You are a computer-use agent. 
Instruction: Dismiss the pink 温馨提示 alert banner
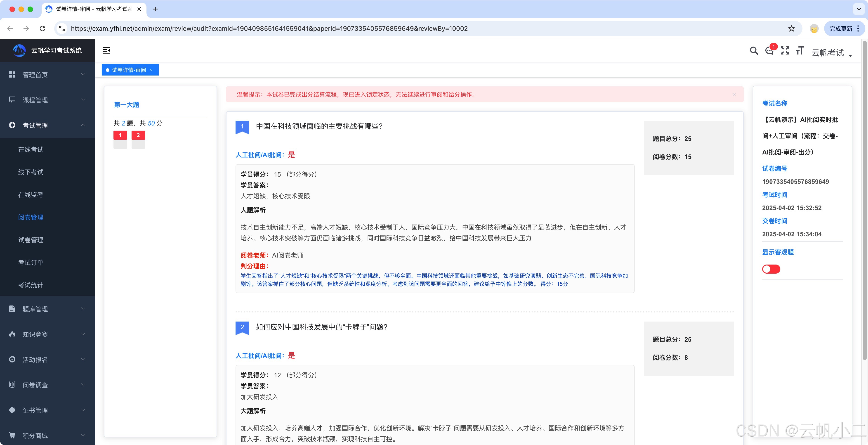[x=734, y=95]
